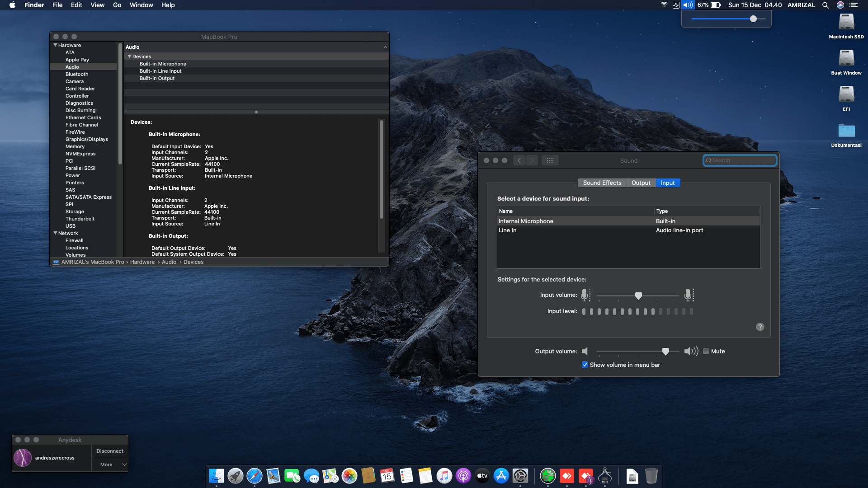Click Disconnect in the AnyDesk window

(109, 450)
